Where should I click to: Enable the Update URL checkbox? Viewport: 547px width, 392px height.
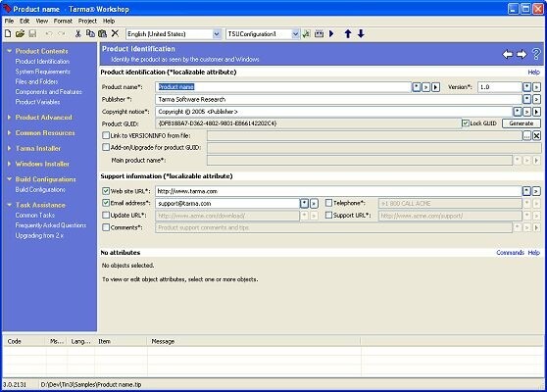106,215
